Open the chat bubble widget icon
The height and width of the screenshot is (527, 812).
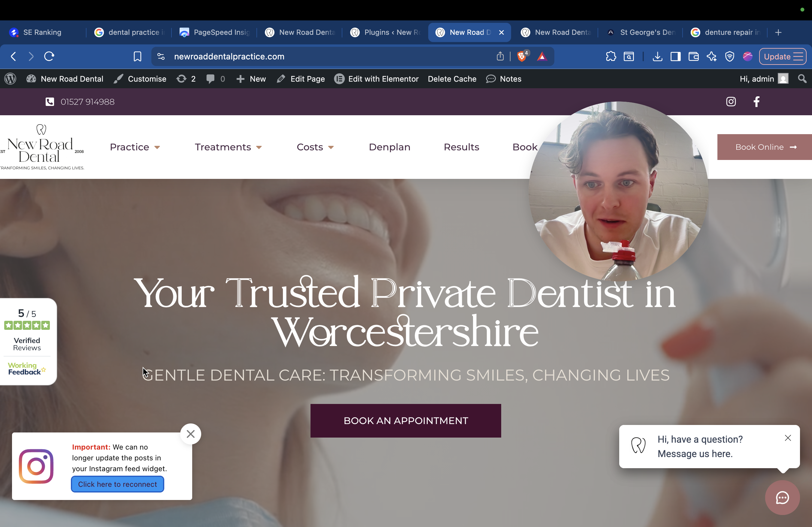pos(782,498)
